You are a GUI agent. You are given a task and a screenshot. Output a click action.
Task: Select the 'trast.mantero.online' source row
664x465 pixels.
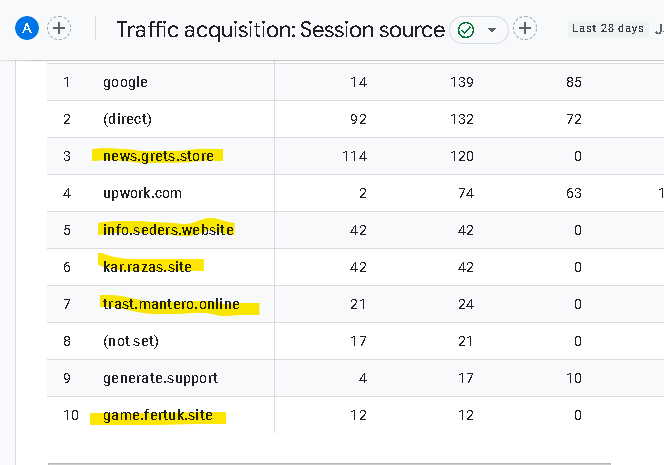[x=171, y=304]
